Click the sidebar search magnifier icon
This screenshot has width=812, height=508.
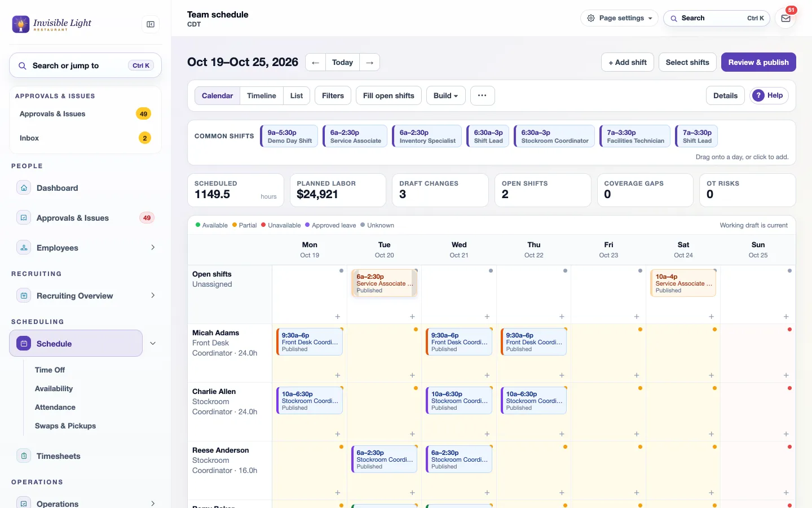[x=23, y=65]
